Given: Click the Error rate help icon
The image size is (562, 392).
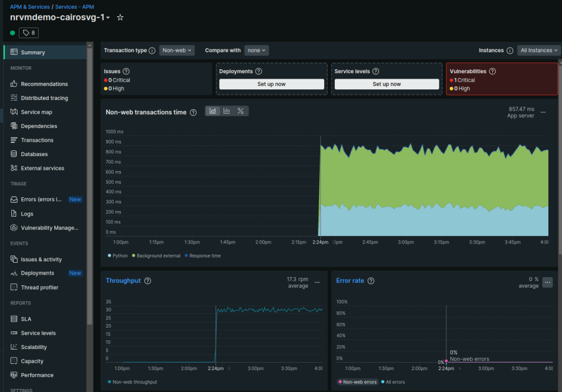Looking at the screenshot, I should [x=371, y=281].
